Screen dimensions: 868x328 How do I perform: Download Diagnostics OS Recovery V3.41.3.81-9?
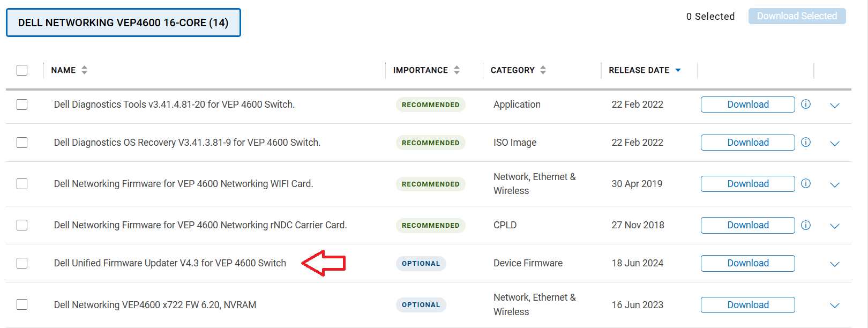click(748, 143)
